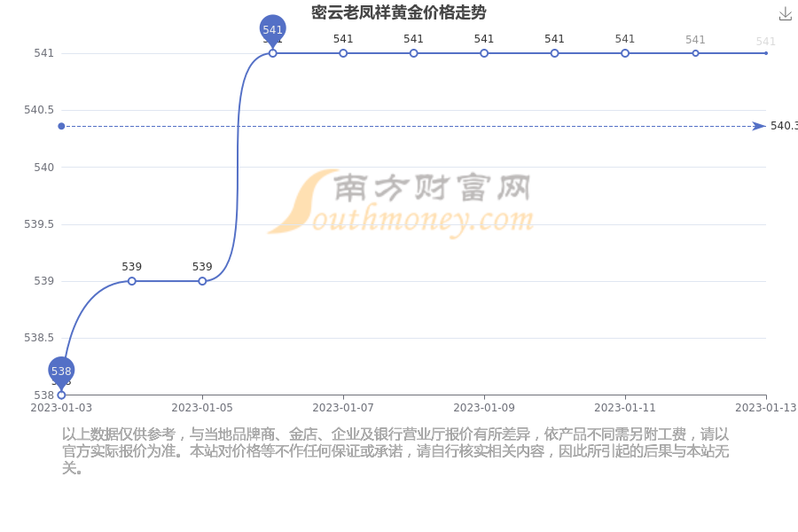Click the average line start dot
The image size is (798, 532).
[61, 126]
